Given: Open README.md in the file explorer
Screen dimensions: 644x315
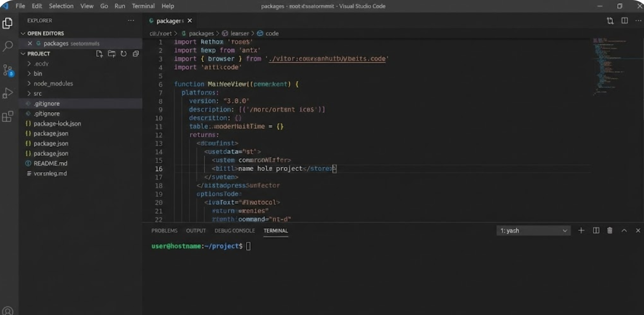Looking at the screenshot, I should (50, 164).
